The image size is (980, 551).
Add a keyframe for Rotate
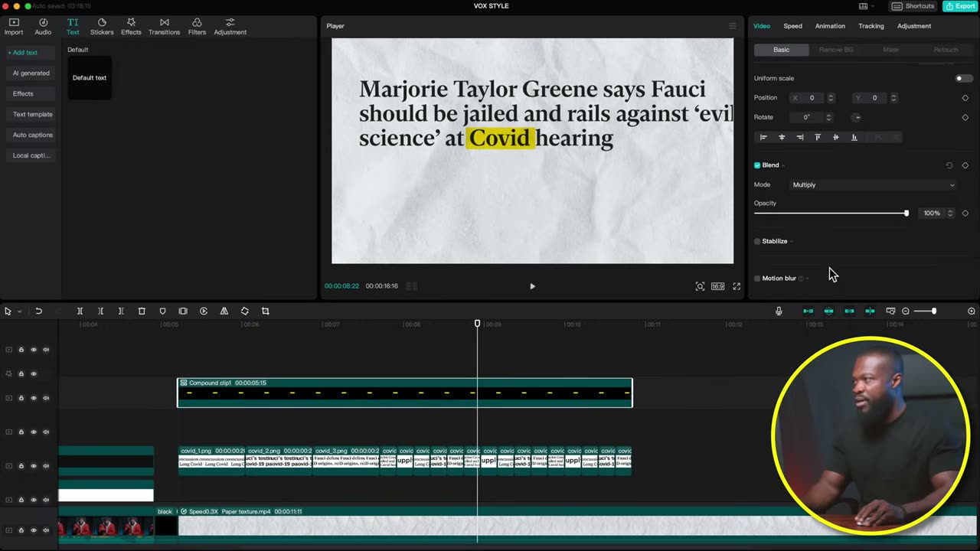tap(965, 118)
